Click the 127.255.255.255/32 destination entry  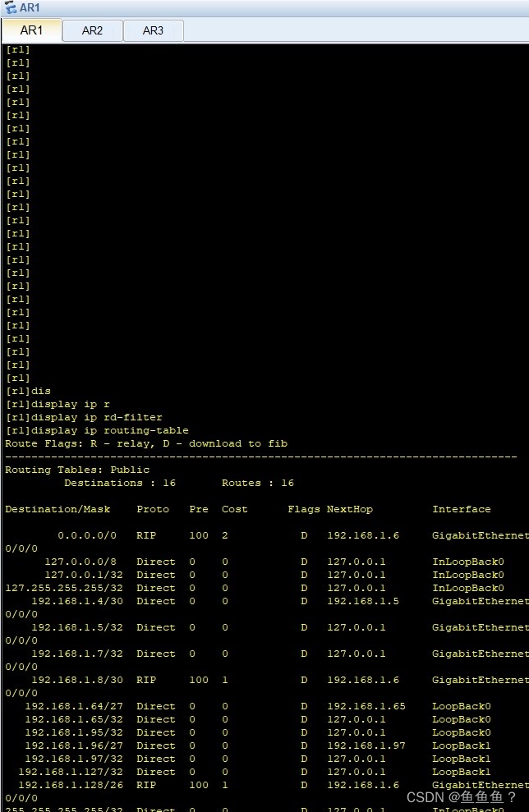(x=64, y=589)
